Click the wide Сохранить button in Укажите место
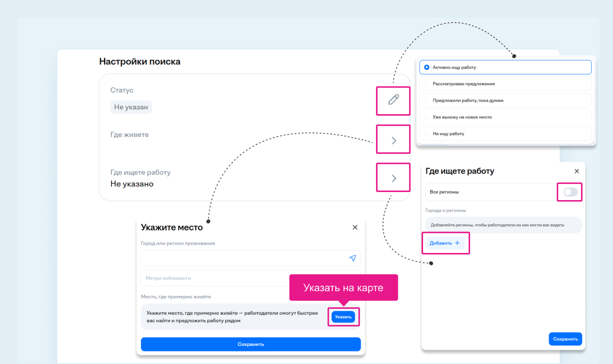The image size is (613, 364). [251, 344]
